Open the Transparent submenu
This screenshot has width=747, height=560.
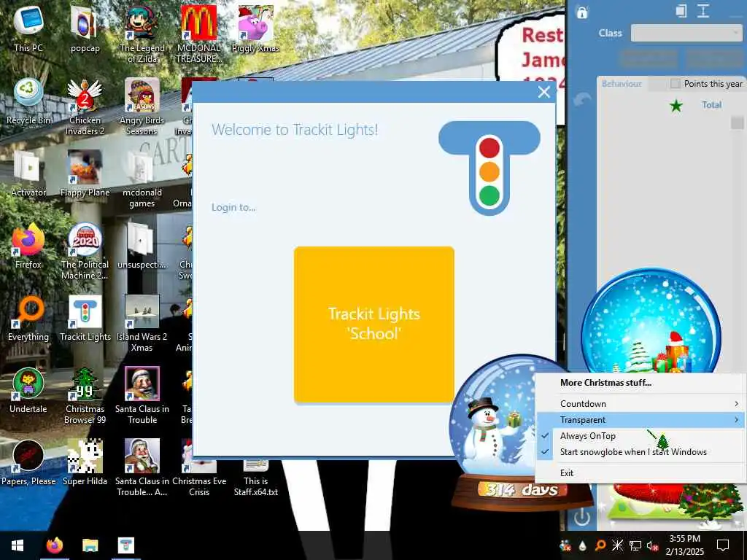click(640, 420)
